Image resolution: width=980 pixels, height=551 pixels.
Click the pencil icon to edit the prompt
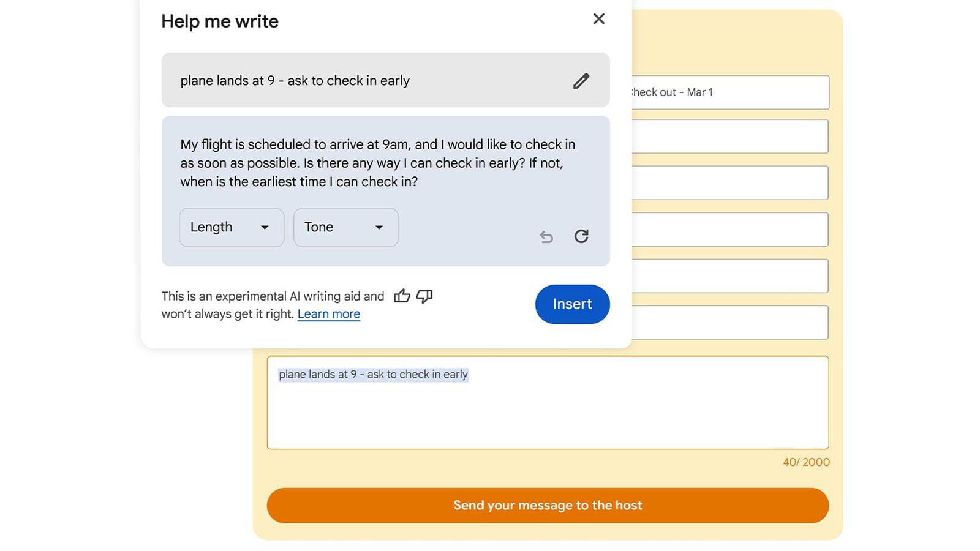(581, 80)
